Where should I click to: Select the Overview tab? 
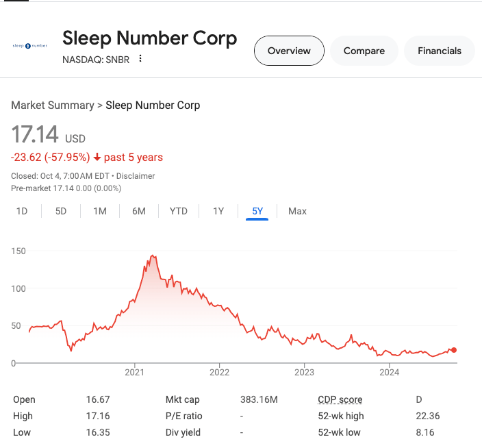coord(289,51)
